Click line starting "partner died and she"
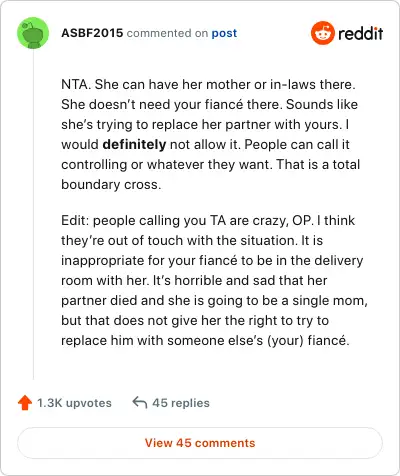The width and height of the screenshot is (400, 476). tap(214, 301)
